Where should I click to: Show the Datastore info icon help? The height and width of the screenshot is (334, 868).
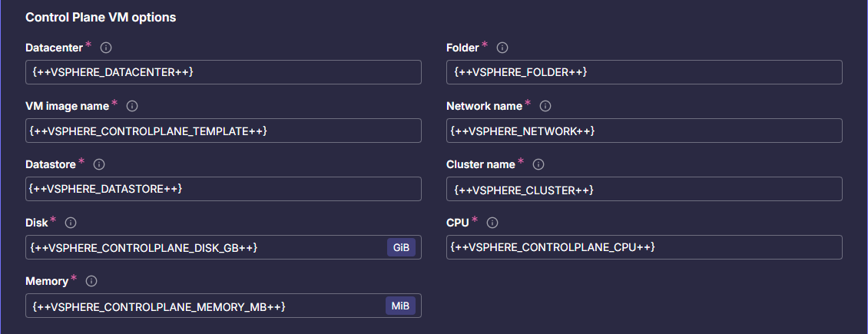(x=99, y=164)
